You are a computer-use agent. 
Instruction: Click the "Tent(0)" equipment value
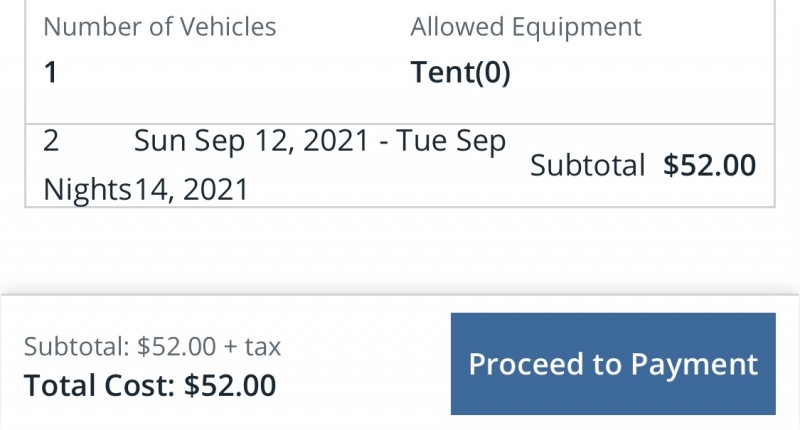click(x=460, y=74)
